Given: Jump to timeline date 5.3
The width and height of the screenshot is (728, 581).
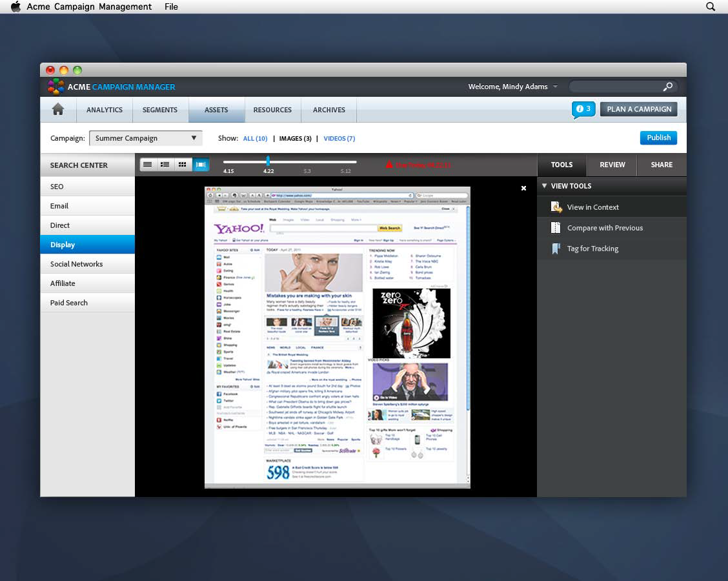Looking at the screenshot, I should click(307, 171).
